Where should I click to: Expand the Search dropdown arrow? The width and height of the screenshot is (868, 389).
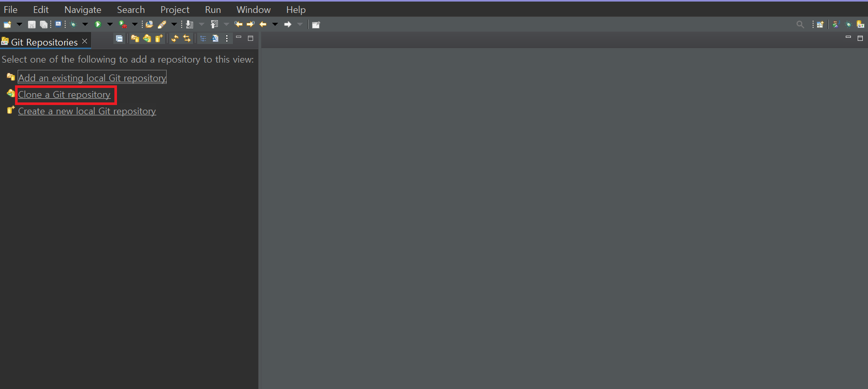point(174,24)
